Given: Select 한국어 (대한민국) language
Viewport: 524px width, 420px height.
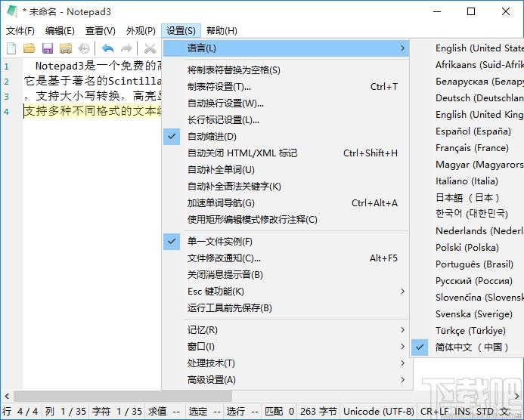Looking at the screenshot, I should point(468,214).
